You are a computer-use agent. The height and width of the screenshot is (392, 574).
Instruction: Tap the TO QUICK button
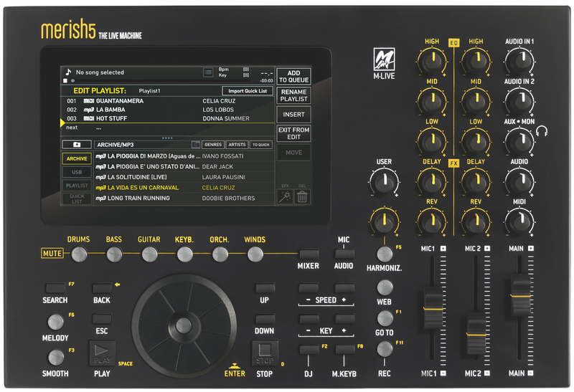pos(261,145)
